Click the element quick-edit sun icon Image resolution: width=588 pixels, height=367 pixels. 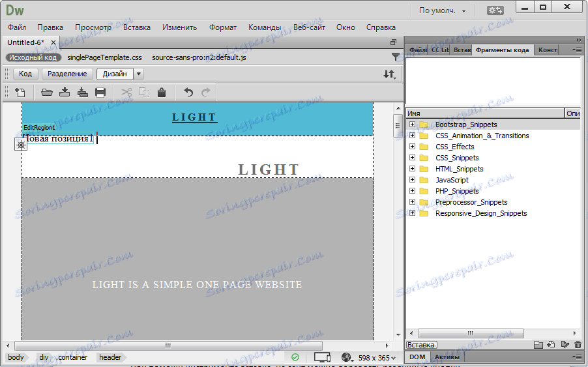[21, 144]
